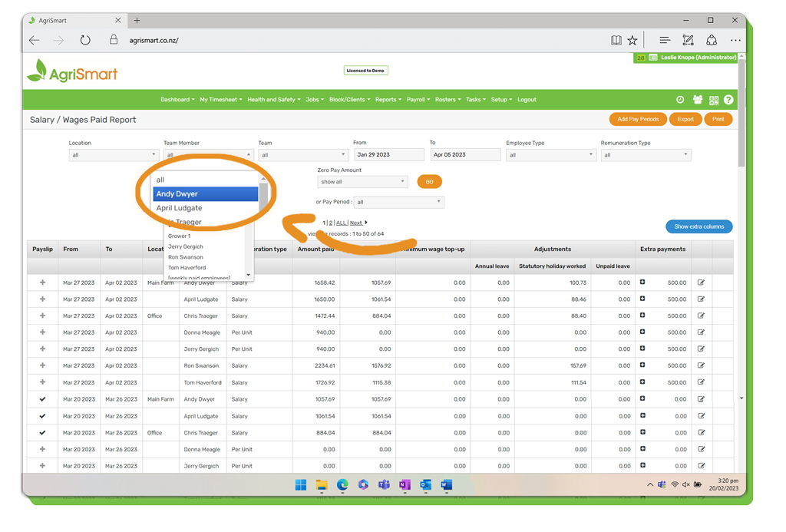Open the team members icon in navbar
This screenshot has height=532, width=786.
697,100
